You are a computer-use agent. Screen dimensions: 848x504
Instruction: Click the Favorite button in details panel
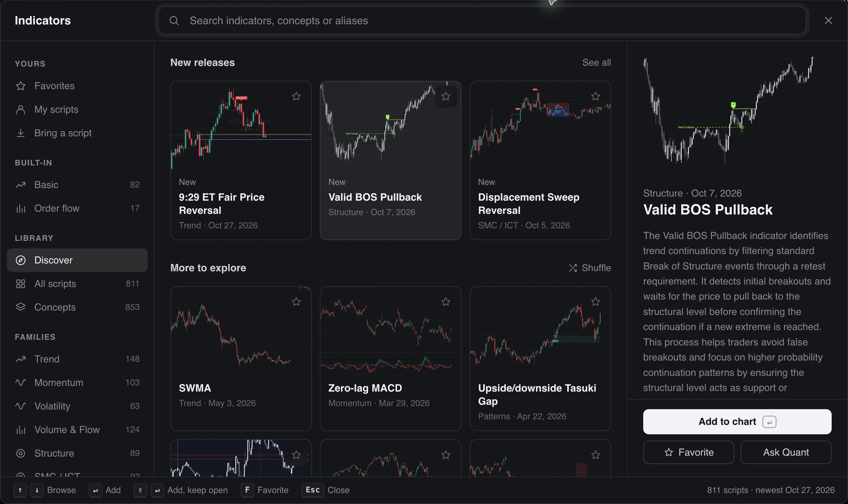[688, 453]
